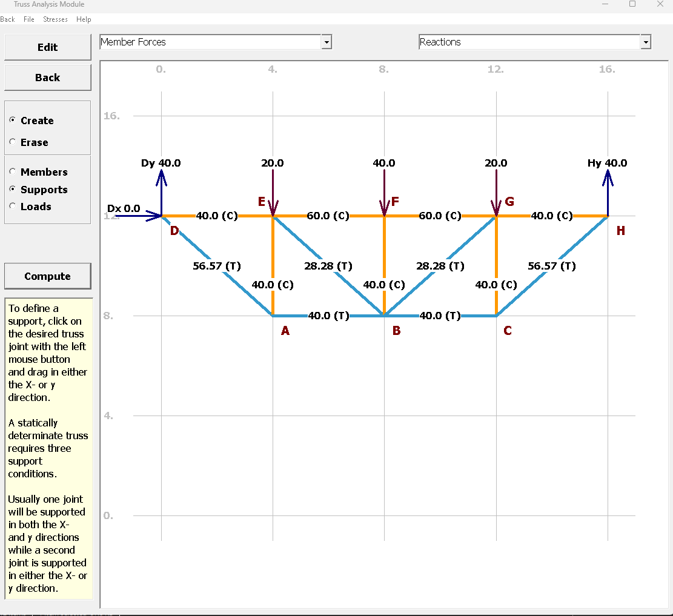Click the 20.0 load value above E
The width and height of the screenshot is (673, 616).
(x=273, y=163)
